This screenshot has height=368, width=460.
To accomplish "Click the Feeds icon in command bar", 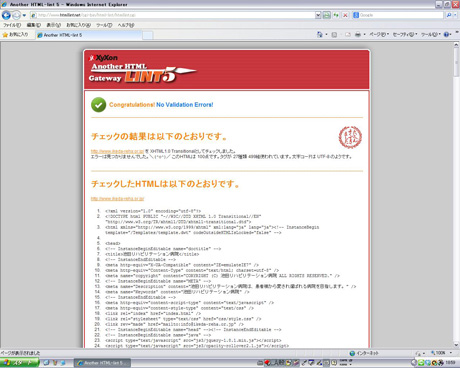I will (334, 34).
